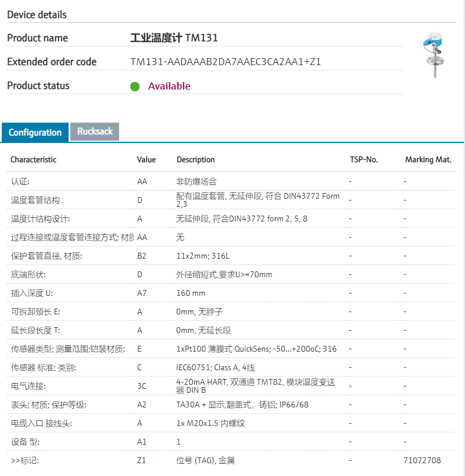Select the 认证 row label
This screenshot has height=476, width=465.
pyautogui.click(x=20, y=182)
